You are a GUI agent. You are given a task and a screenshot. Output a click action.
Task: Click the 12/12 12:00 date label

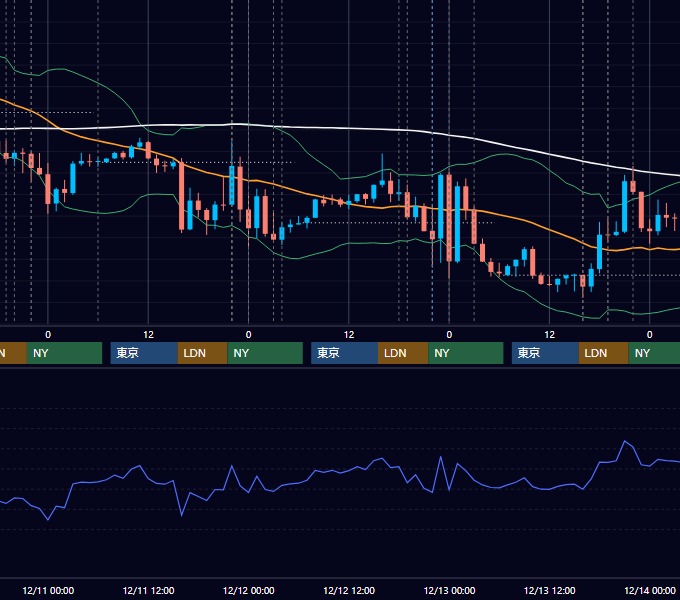349,590
